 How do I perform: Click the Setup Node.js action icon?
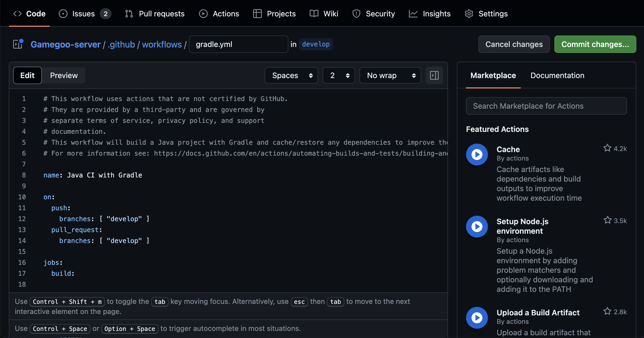click(477, 227)
